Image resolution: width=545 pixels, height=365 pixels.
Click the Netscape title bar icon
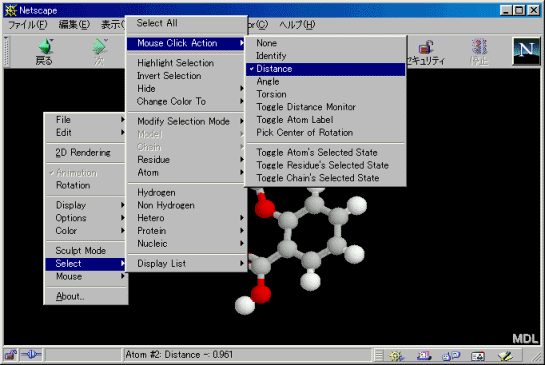tap(11, 10)
